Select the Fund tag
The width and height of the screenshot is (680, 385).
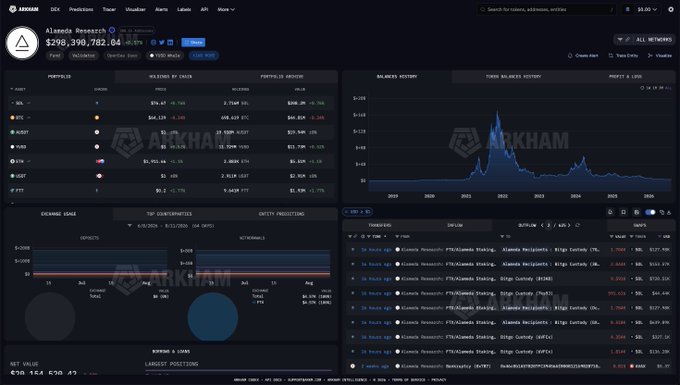[x=55, y=55]
